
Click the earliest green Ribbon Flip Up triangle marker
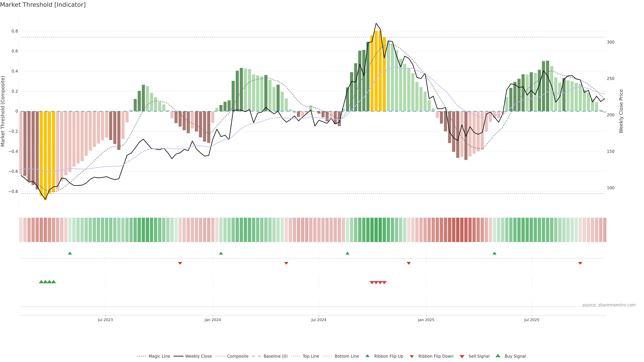[70, 253]
